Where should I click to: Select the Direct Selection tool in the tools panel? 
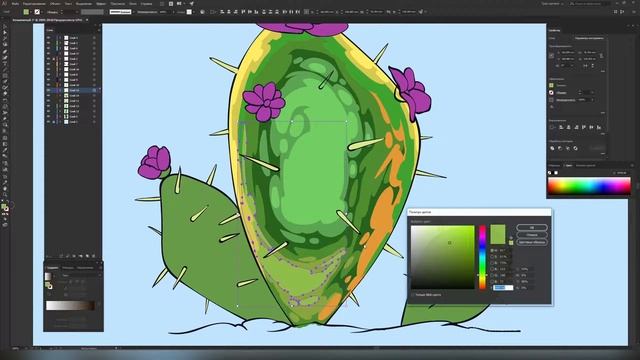pyautogui.click(x=5, y=33)
